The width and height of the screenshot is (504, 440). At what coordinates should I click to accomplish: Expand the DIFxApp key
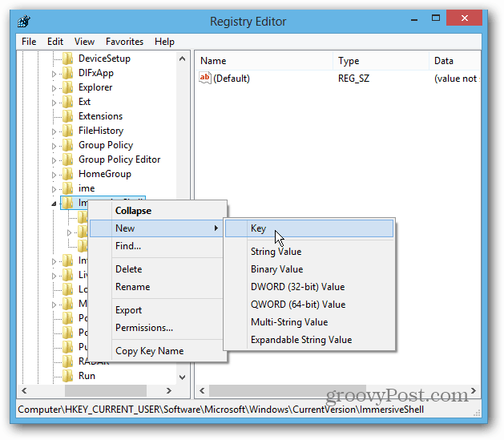click(54, 74)
